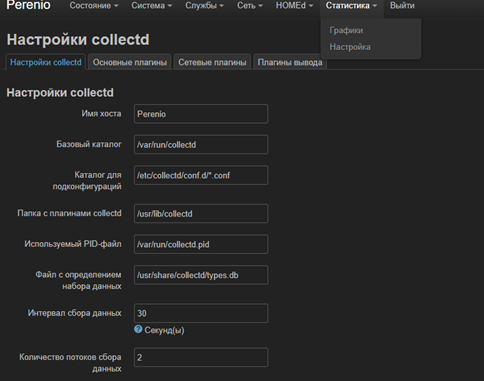Click the Perenio brand logo link

tap(28, 5)
